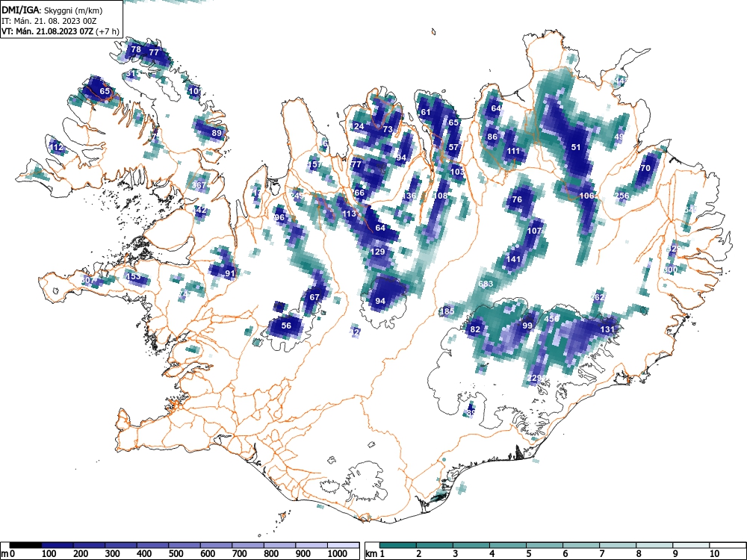This screenshot has height=560, width=747.
Task: Click the map value 76
Action: (517, 199)
